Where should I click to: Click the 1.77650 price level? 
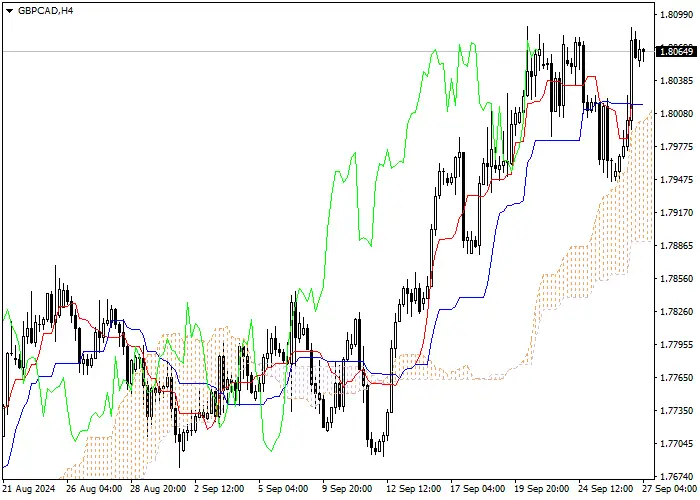click(x=676, y=378)
